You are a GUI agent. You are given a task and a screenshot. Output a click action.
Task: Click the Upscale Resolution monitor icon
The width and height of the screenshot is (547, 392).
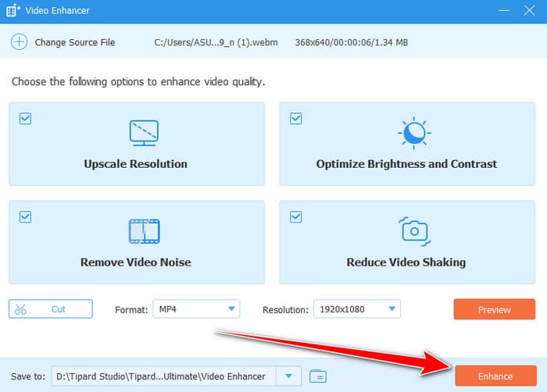(x=143, y=133)
